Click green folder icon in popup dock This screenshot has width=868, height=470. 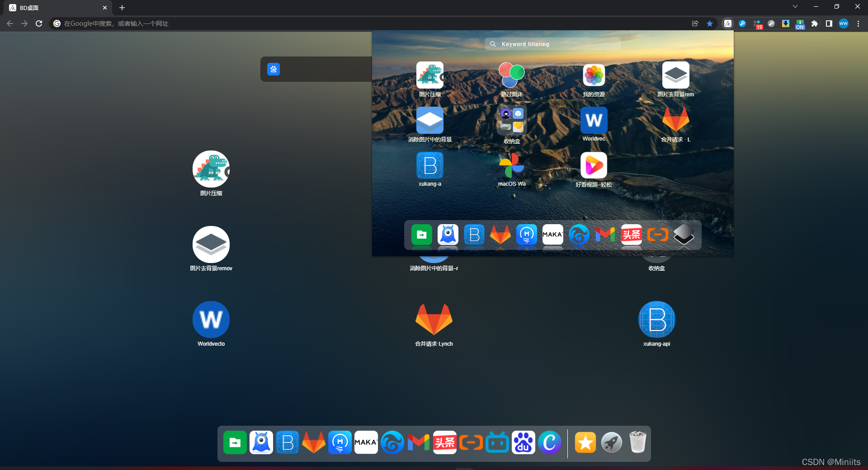[422, 235]
